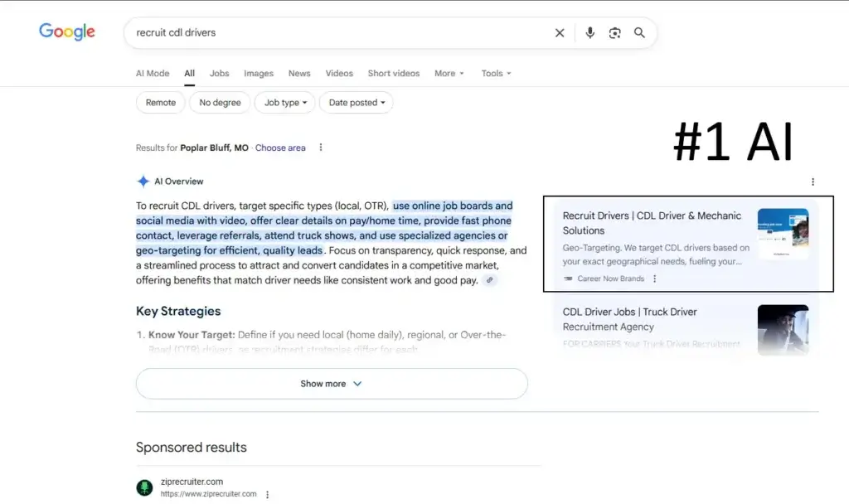Open the Tools dropdown
This screenshot has height=504, width=849.
[x=495, y=73]
